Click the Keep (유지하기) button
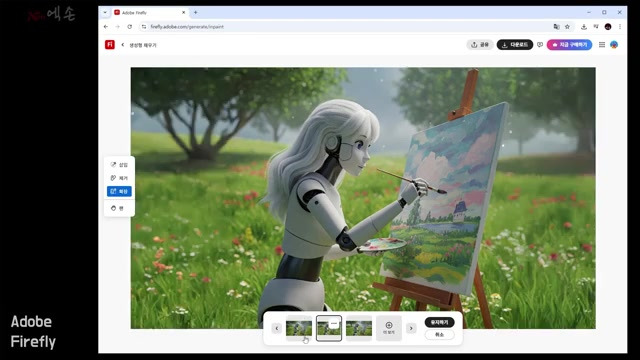This screenshot has height=360, width=640. (x=440, y=322)
